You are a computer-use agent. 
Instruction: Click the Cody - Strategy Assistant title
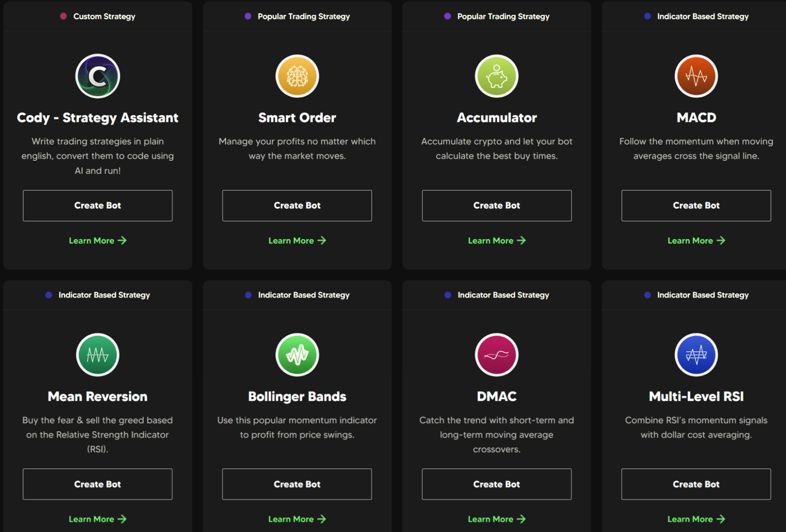coord(98,118)
